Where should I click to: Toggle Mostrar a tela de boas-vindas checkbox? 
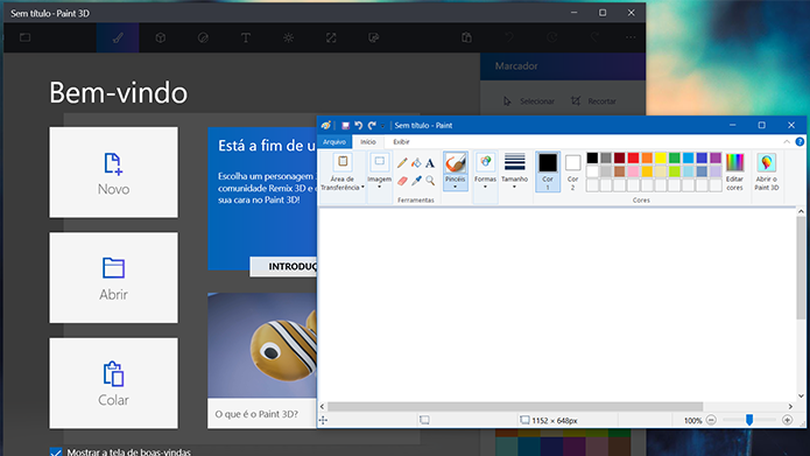pyautogui.click(x=56, y=452)
